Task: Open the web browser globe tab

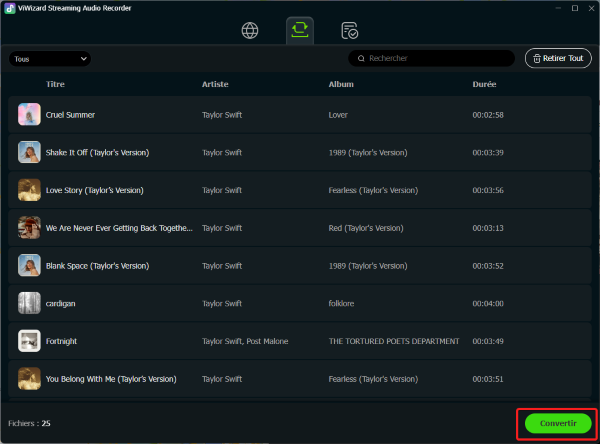Action: tap(250, 31)
